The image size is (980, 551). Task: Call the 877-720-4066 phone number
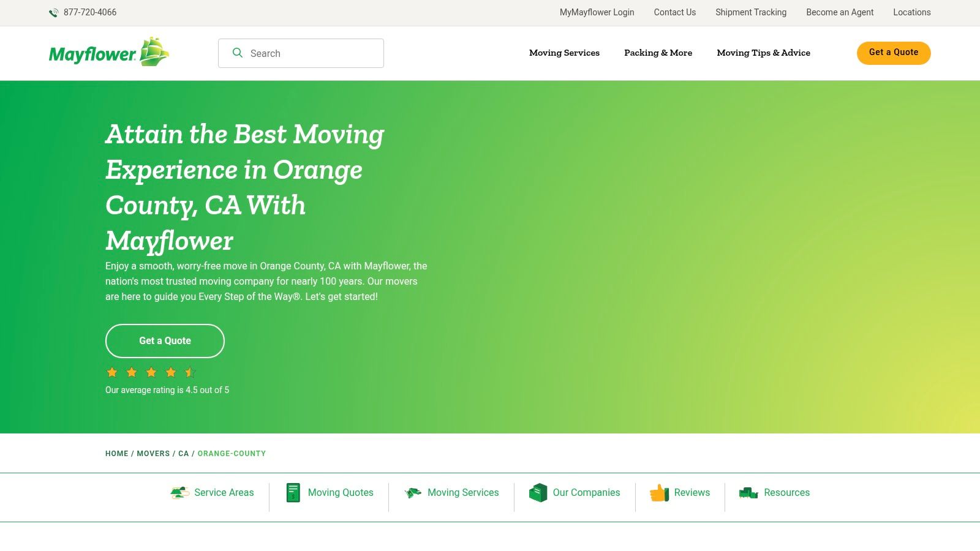[90, 12]
